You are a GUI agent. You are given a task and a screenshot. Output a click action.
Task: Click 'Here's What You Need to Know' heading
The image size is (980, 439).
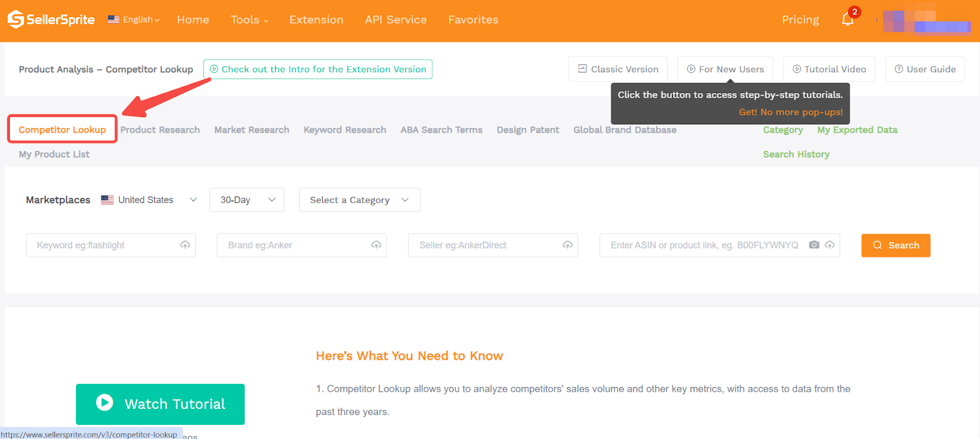[x=409, y=356]
